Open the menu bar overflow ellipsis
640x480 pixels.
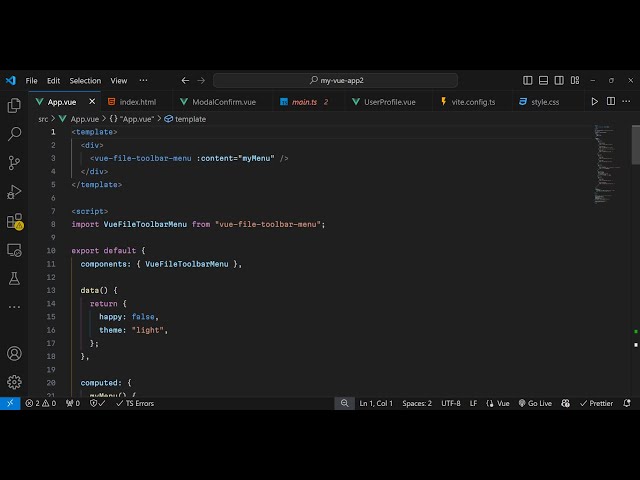(x=143, y=80)
